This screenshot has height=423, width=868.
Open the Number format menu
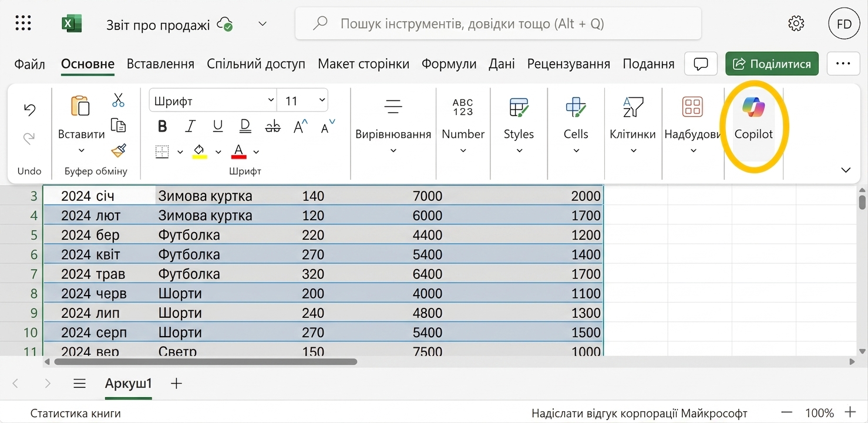pyautogui.click(x=463, y=126)
